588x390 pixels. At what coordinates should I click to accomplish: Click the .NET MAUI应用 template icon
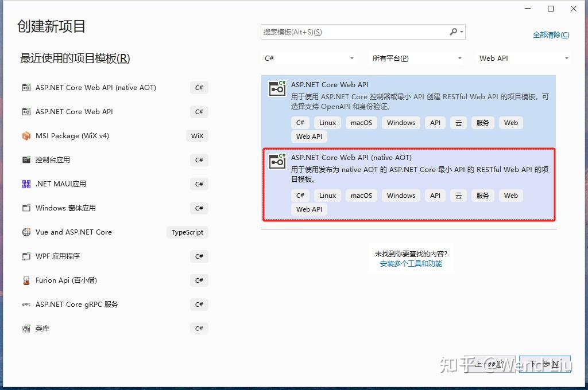26,184
